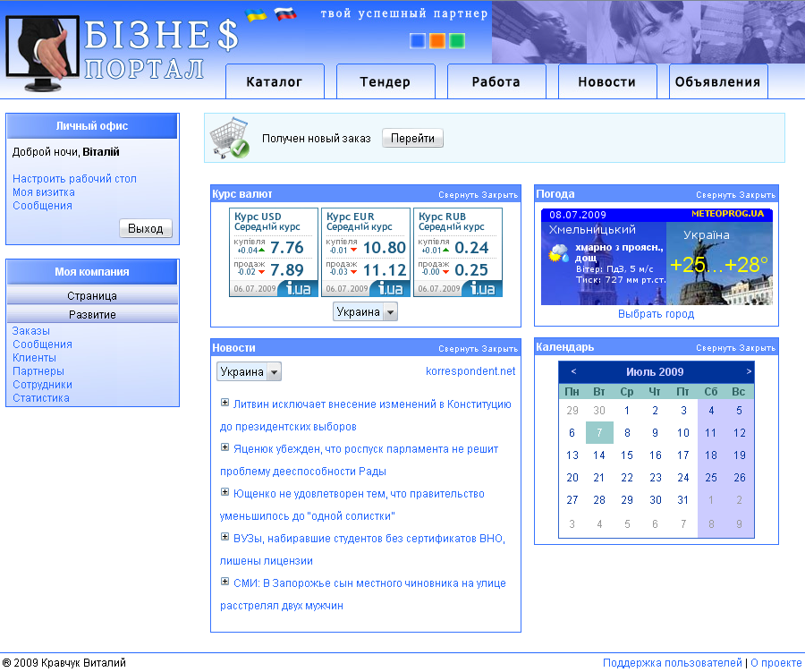Open Украина dropdown in currency widget

coord(365,312)
